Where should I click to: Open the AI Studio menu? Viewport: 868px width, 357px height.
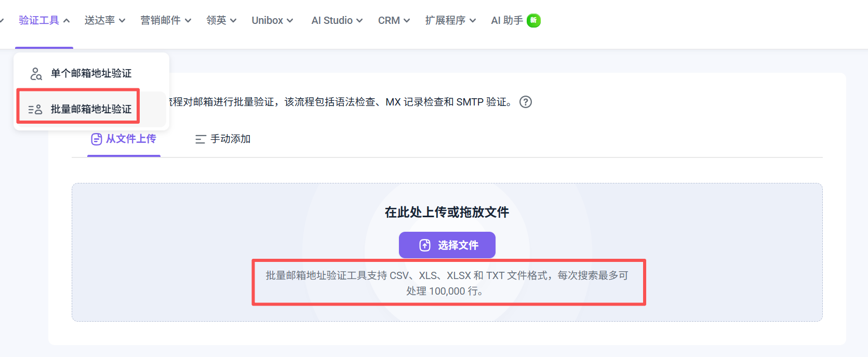pos(332,20)
